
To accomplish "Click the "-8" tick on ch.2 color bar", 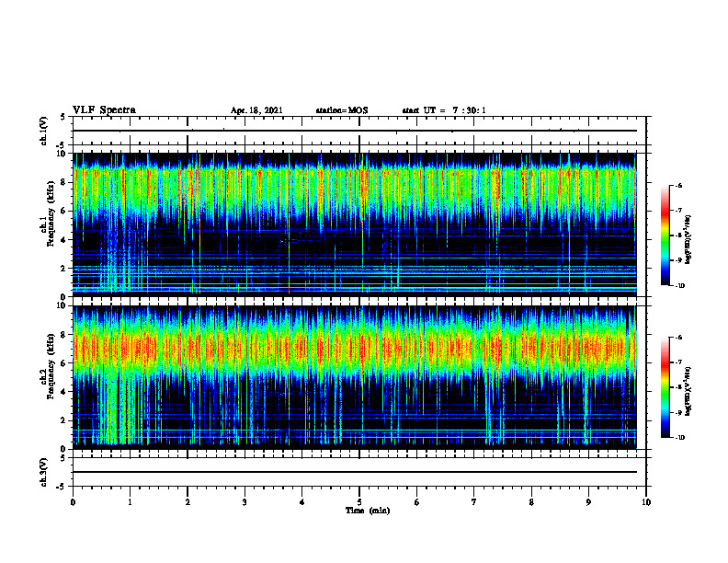I will point(678,387).
